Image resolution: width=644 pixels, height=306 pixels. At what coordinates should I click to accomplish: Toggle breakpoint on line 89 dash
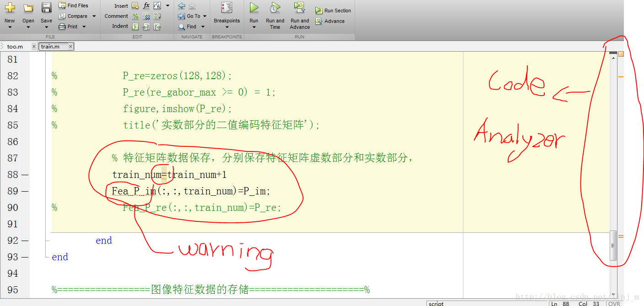click(25, 191)
